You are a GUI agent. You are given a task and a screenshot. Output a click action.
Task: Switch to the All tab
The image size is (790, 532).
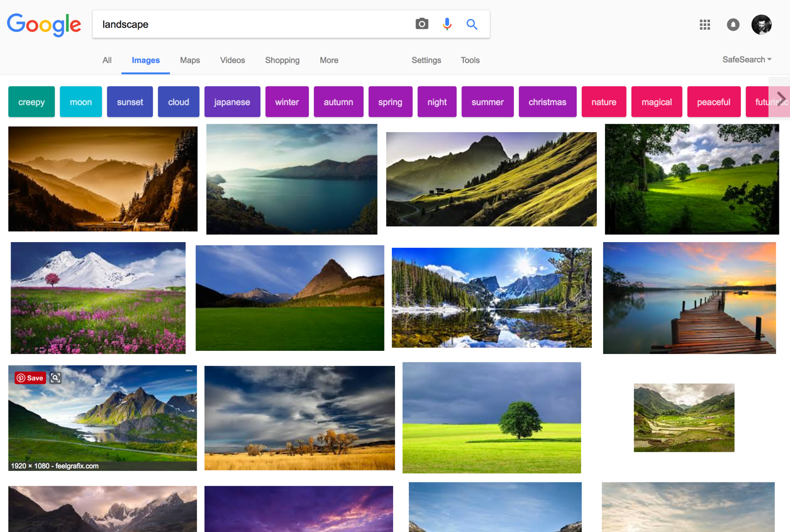107,60
